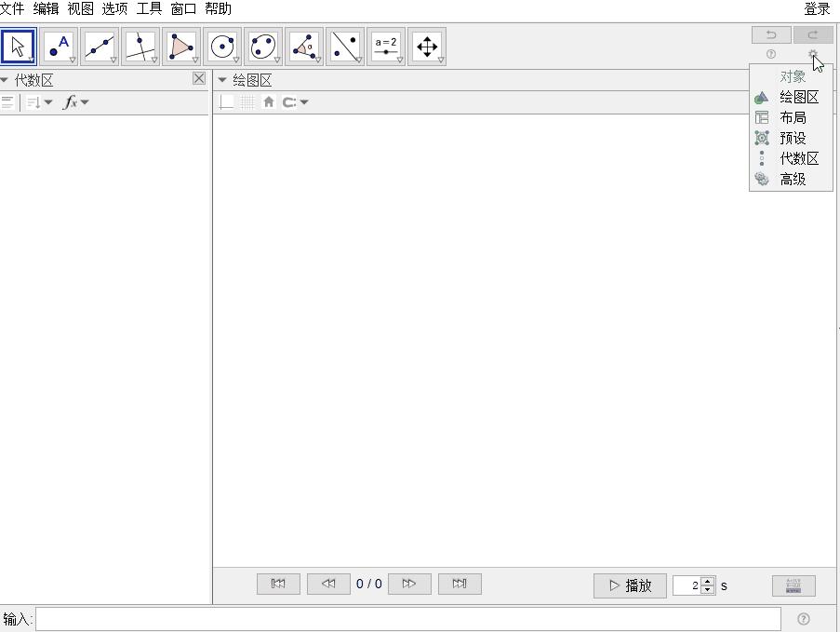The height and width of the screenshot is (632, 840).
Task: Open the 文件 menu
Action: (x=12, y=8)
